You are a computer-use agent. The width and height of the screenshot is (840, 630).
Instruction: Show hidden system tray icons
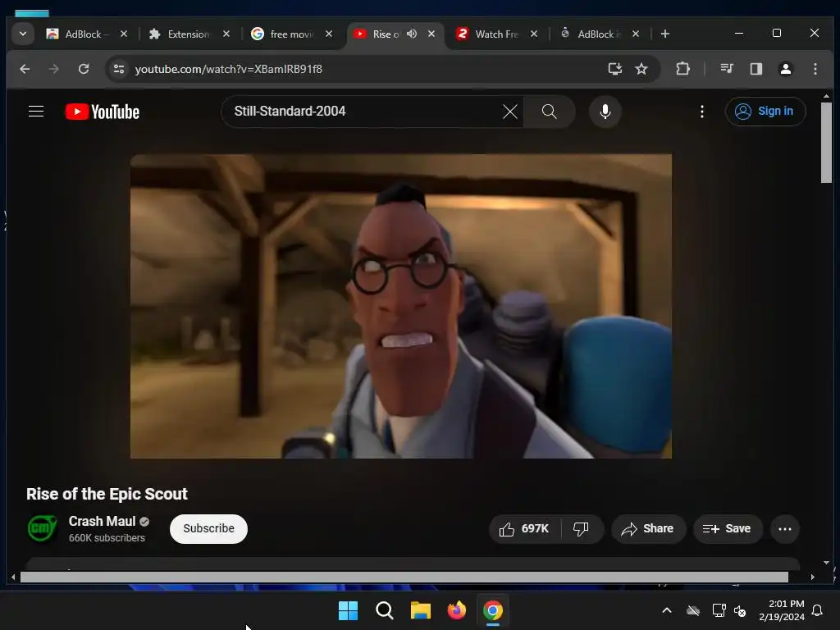(666, 610)
